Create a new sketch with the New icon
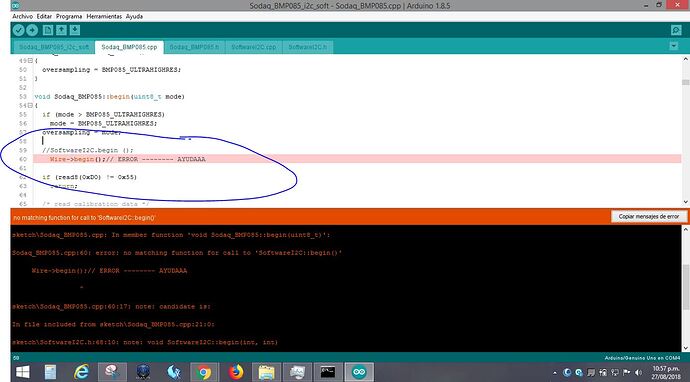Image resolution: width=690 pixels, height=382 pixels. pyautogui.click(x=48, y=30)
